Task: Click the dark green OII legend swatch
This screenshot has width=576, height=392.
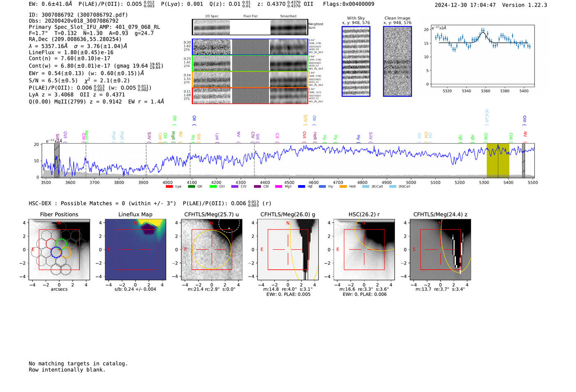Action: (x=191, y=187)
